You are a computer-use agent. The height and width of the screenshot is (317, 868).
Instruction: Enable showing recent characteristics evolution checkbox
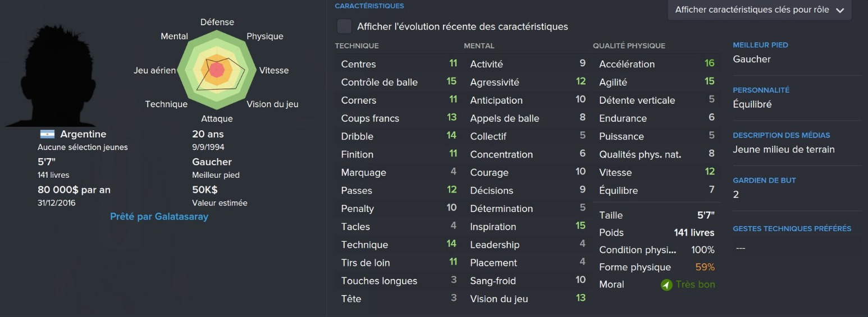coord(344,26)
